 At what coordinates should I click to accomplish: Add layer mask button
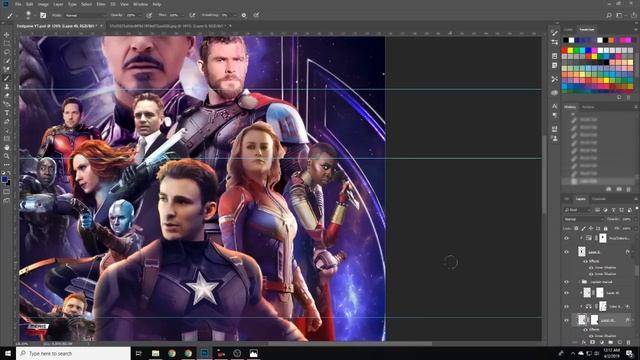pos(593,342)
